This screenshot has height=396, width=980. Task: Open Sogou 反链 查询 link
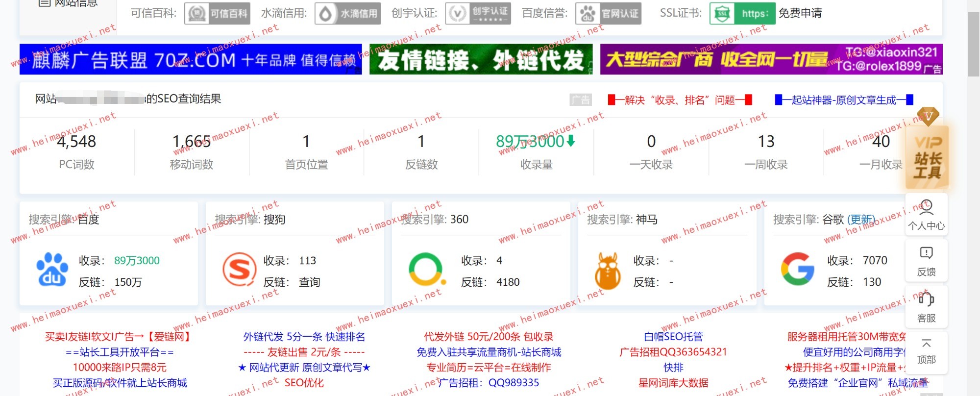pos(309,282)
